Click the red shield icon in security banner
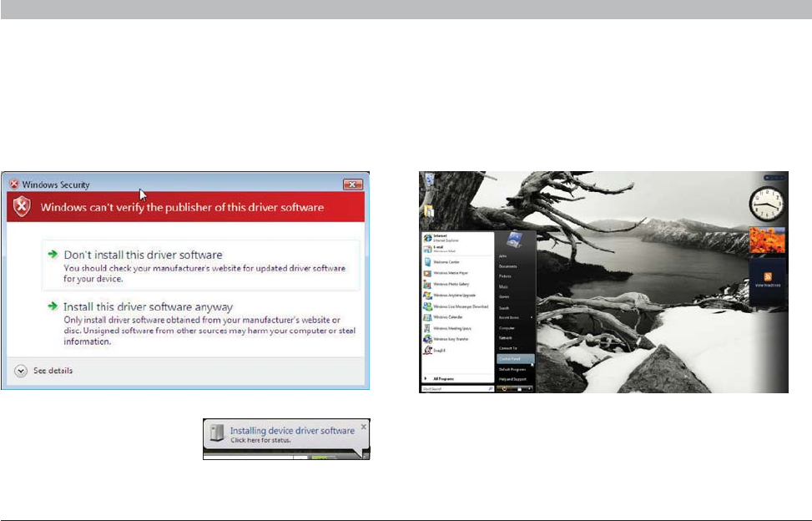Image resolution: width=812 pixels, height=521 pixels. (x=22, y=206)
